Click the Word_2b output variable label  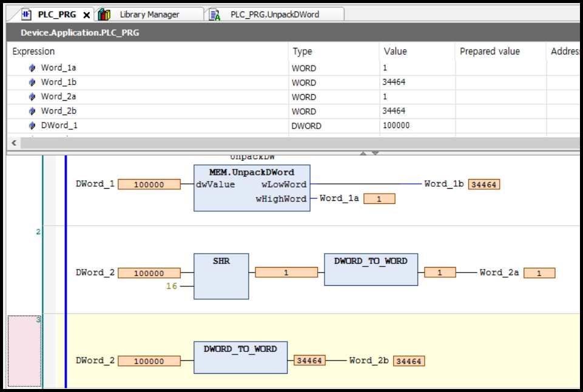pos(369,360)
